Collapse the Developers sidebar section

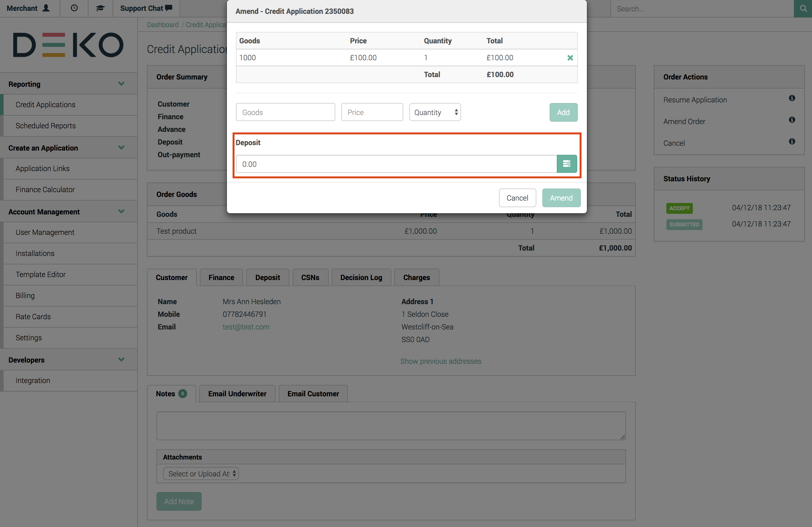(121, 359)
